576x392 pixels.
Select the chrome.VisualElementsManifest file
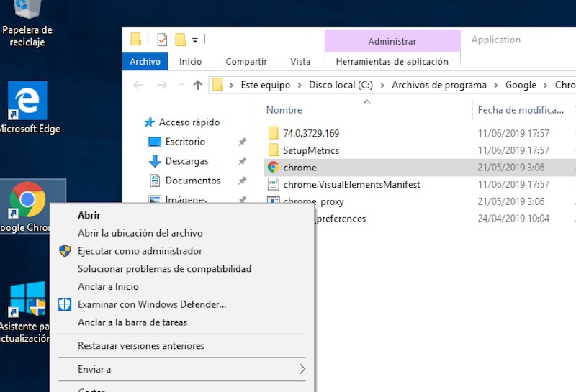pyautogui.click(x=351, y=184)
